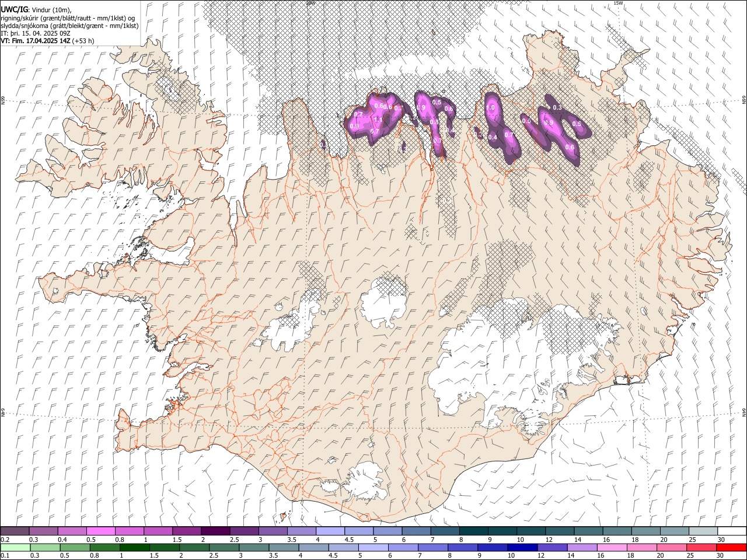Image resolution: width=747 pixels, height=560 pixels.
Task: Select lower legend swatch between 4 and 4.5
Action: pos(314,547)
